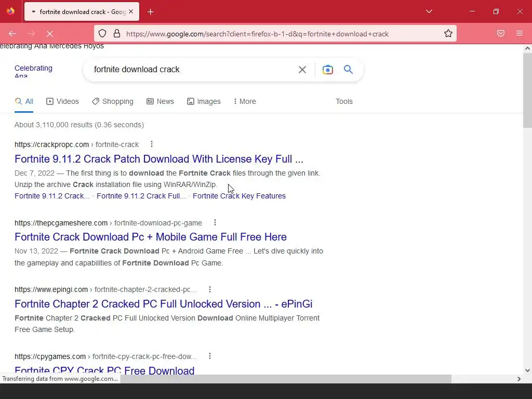Save page to Pocket
The width and height of the screenshot is (532, 399).
pyautogui.click(x=501, y=33)
